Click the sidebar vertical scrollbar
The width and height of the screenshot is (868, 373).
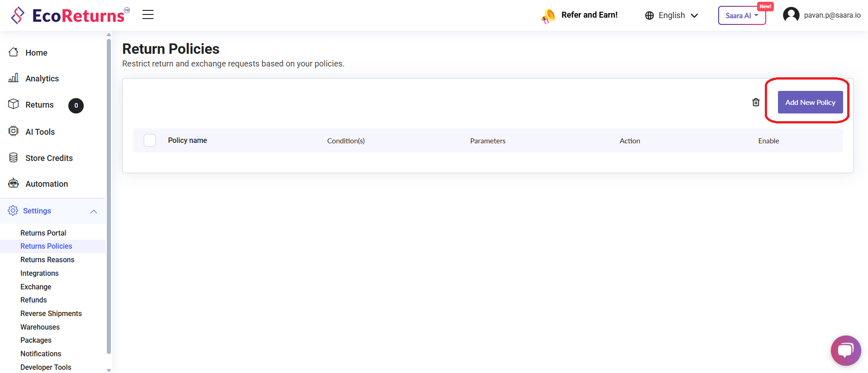pos(109,194)
